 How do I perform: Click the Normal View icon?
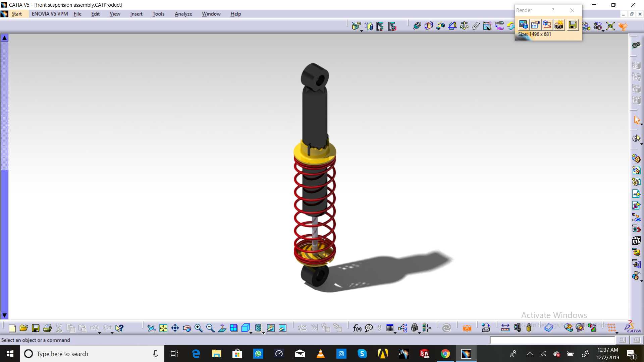(222, 328)
